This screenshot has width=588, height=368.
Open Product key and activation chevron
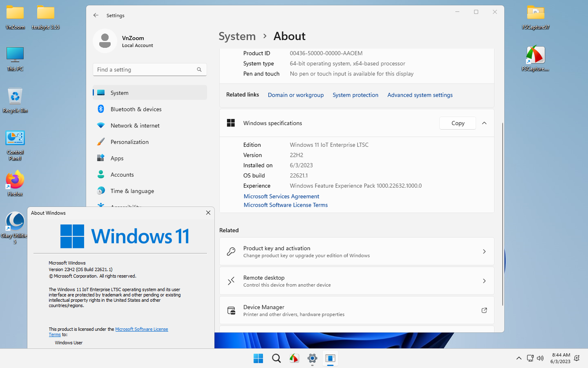tap(484, 252)
